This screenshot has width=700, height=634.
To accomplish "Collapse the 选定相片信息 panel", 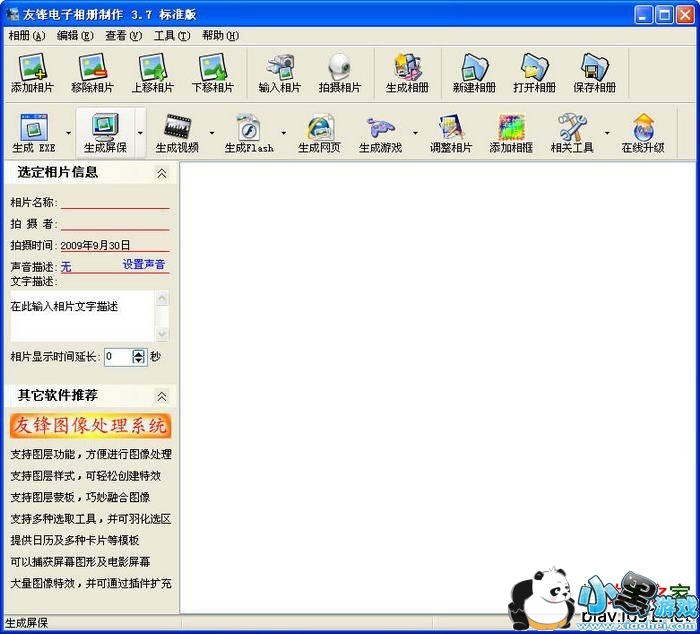I will pyautogui.click(x=162, y=173).
